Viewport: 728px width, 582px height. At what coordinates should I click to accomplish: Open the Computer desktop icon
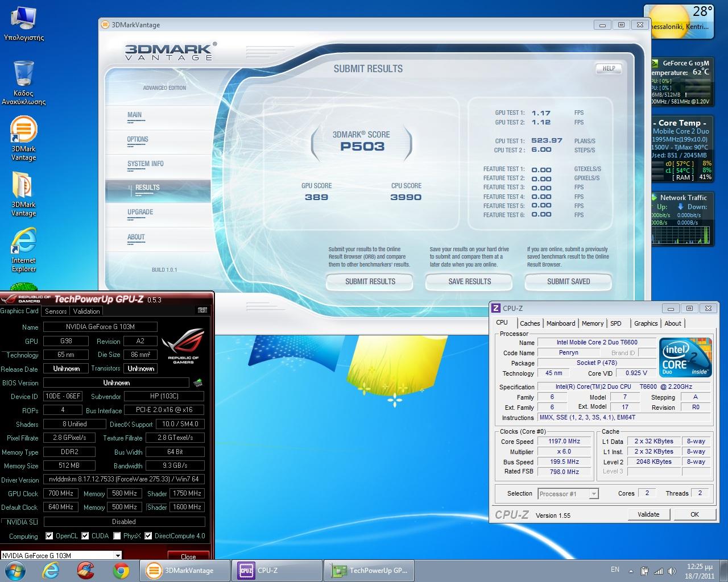click(x=23, y=24)
